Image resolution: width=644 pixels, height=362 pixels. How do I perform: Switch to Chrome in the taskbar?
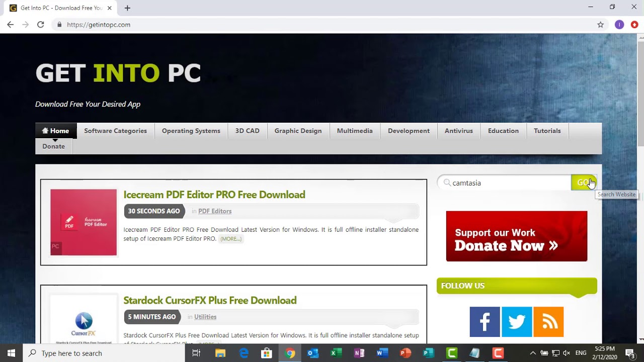pos(290,353)
